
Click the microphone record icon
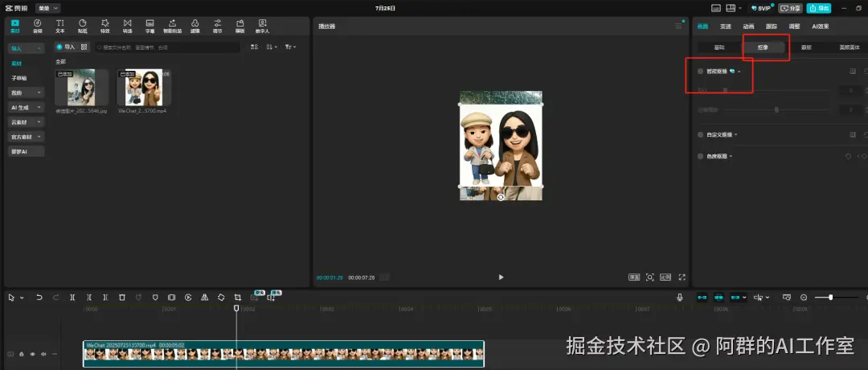click(x=680, y=298)
